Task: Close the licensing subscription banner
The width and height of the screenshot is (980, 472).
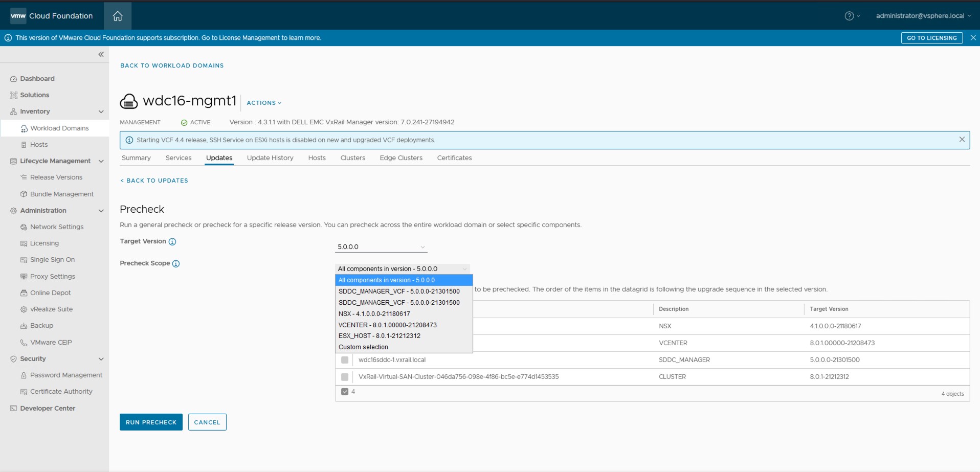Action: pos(973,38)
